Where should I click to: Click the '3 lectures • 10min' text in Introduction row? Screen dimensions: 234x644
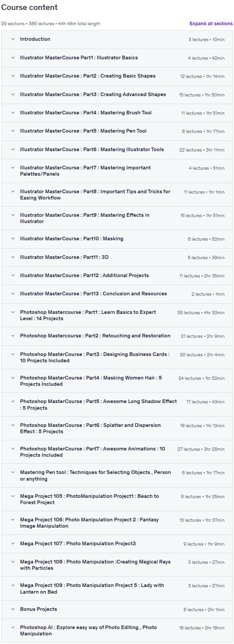click(x=207, y=39)
